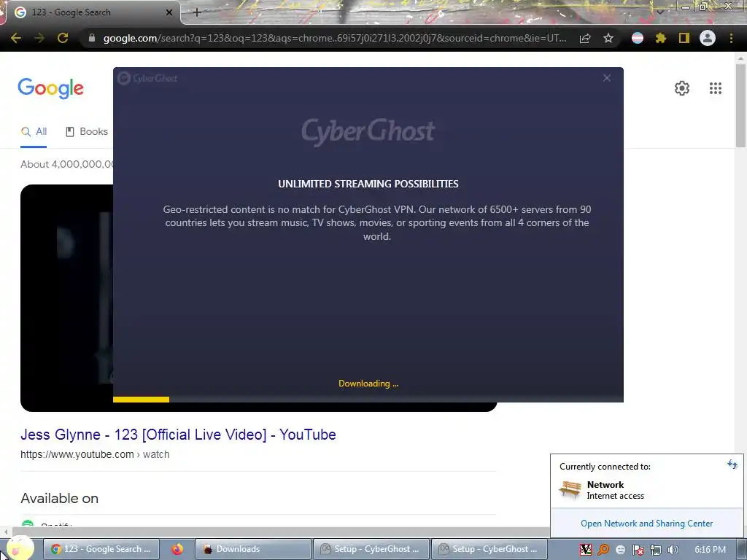
Task: Click the lock icon in address bar
Action: pos(92,38)
